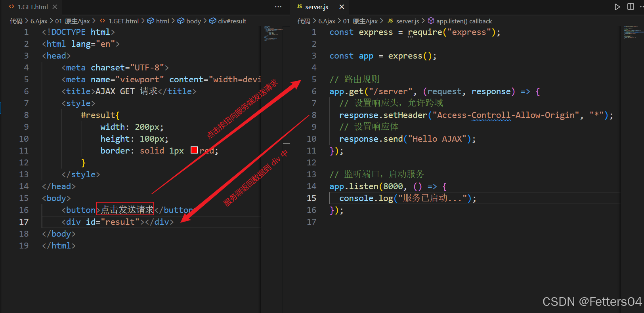The width and height of the screenshot is (644, 313).
Task: Click the opening "<body>" tag on line 15
Action: coord(56,198)
